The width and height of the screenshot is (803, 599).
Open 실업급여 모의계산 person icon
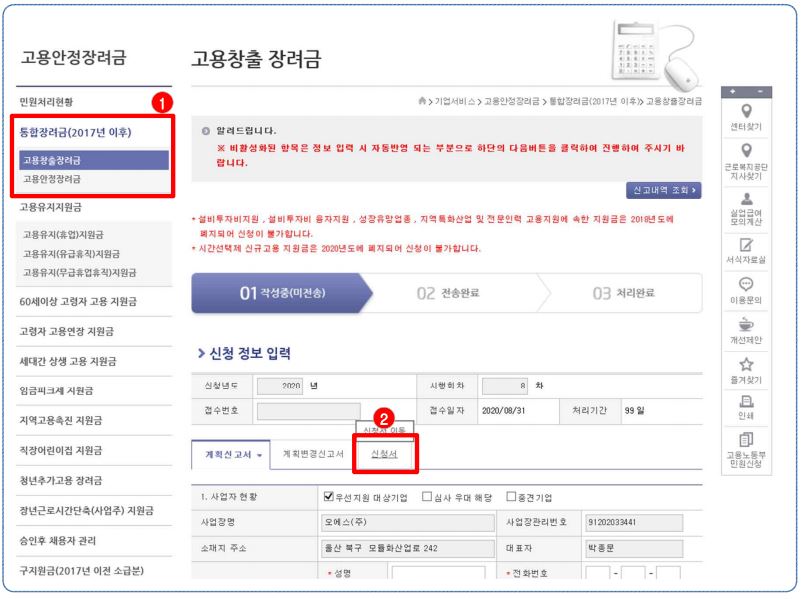[747, 199]
